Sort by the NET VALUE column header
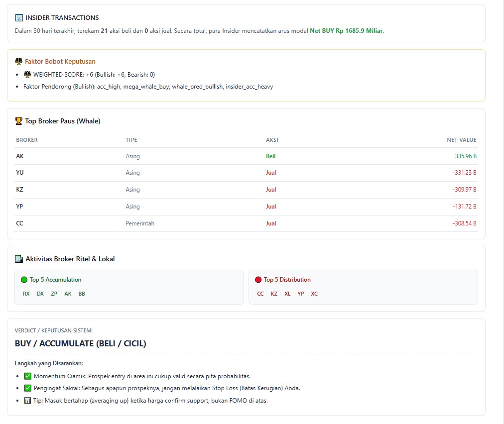This screenshot has height=424, width=504. tap(461, 140)
